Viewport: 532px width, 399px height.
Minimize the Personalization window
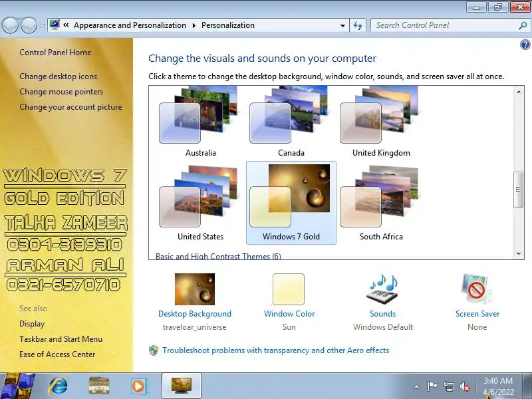pos(477,7)
